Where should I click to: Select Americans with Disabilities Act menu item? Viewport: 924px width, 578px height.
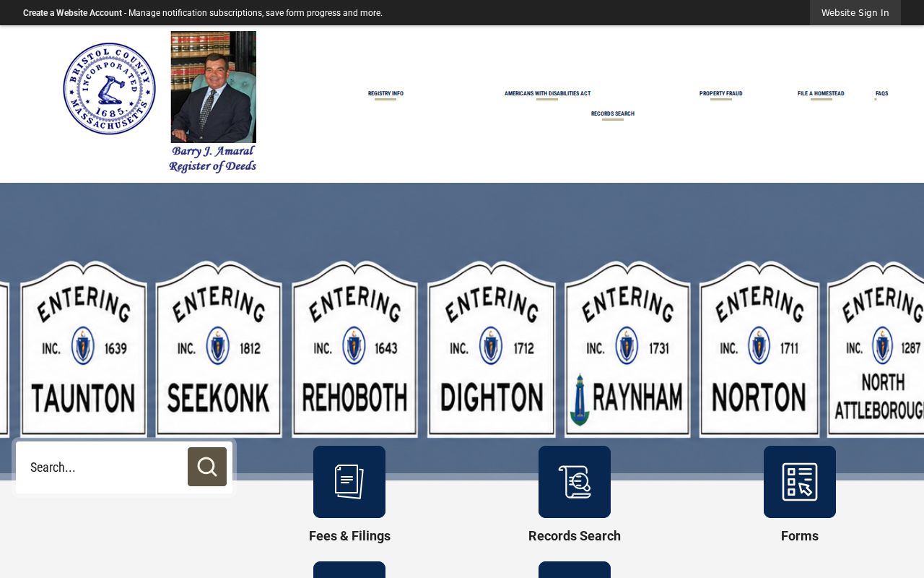[x=547, y=94]
